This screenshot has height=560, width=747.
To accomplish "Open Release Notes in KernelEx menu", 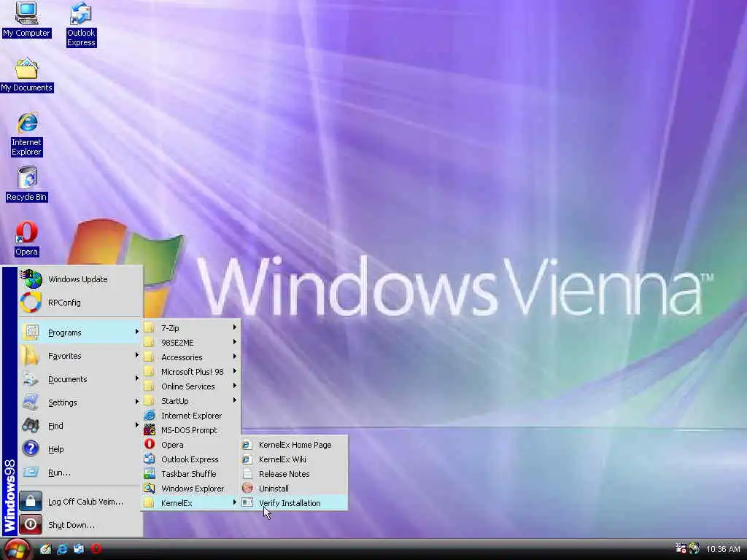I will point(294,474).
